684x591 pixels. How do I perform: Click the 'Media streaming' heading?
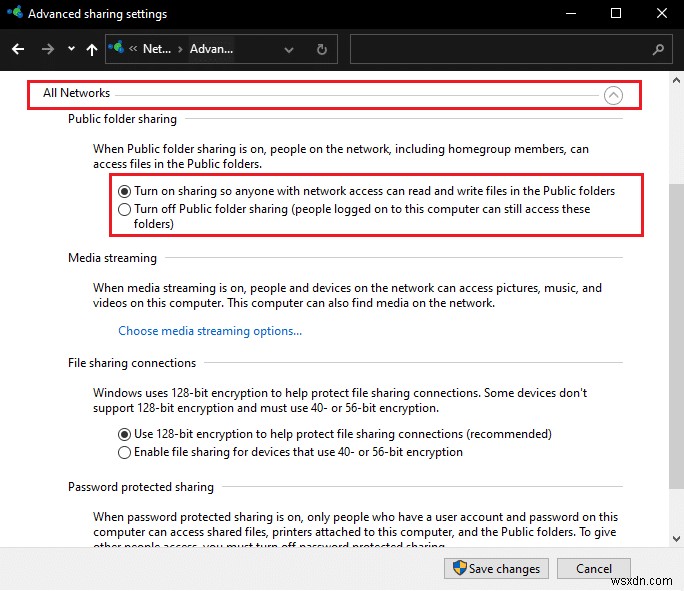(112, 258)
